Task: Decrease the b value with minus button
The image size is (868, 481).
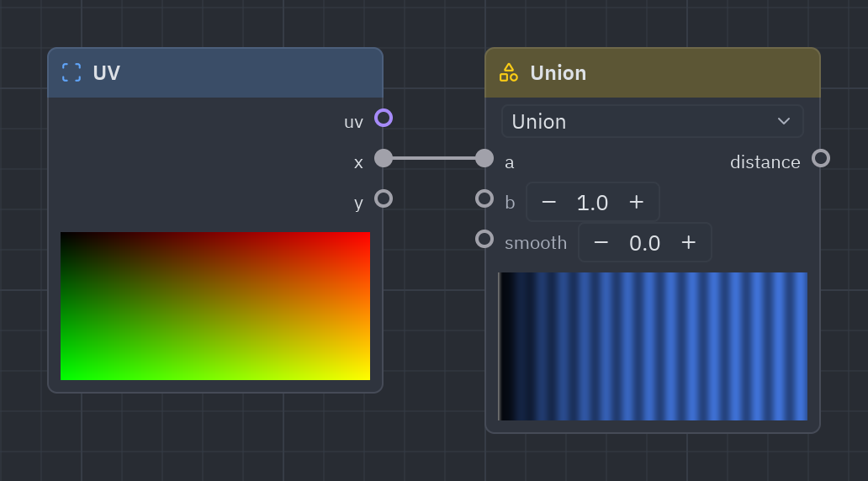Action: (x=548, y=202)
